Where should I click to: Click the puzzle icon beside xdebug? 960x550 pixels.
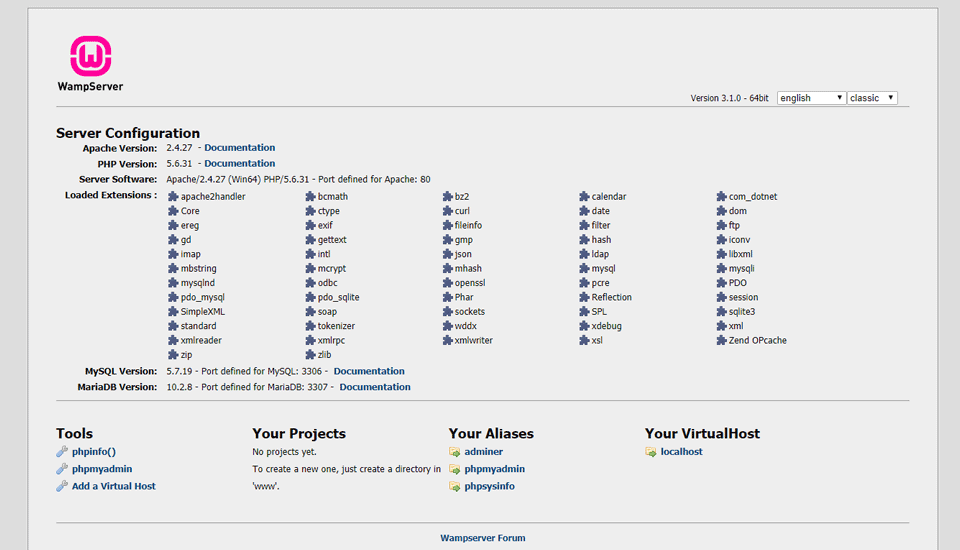(584, 326)
